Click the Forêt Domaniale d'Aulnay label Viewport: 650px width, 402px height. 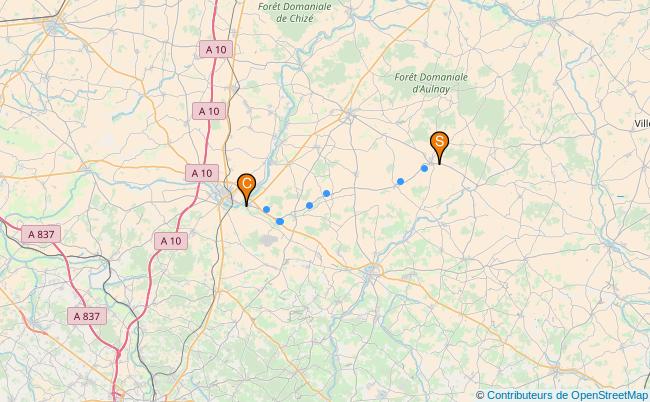tap(431, 83)
